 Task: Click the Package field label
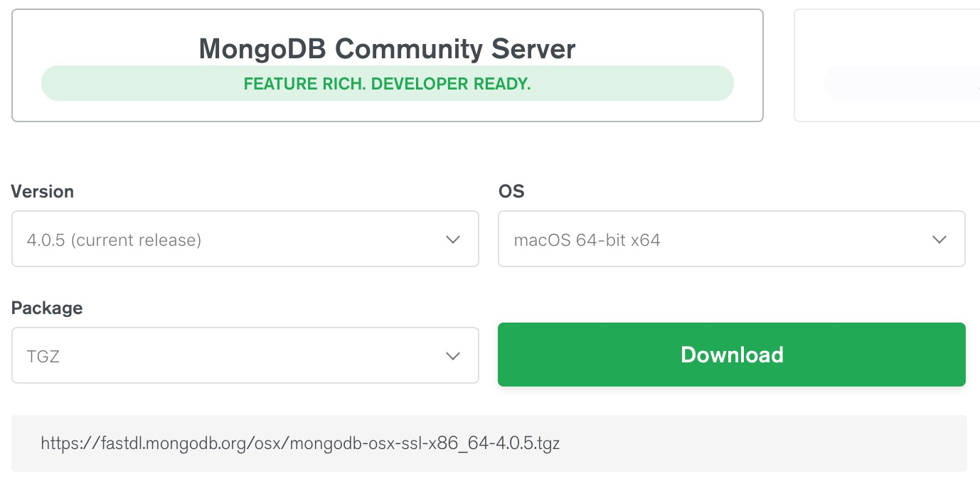pyautogui.click(x=47, y=308)
